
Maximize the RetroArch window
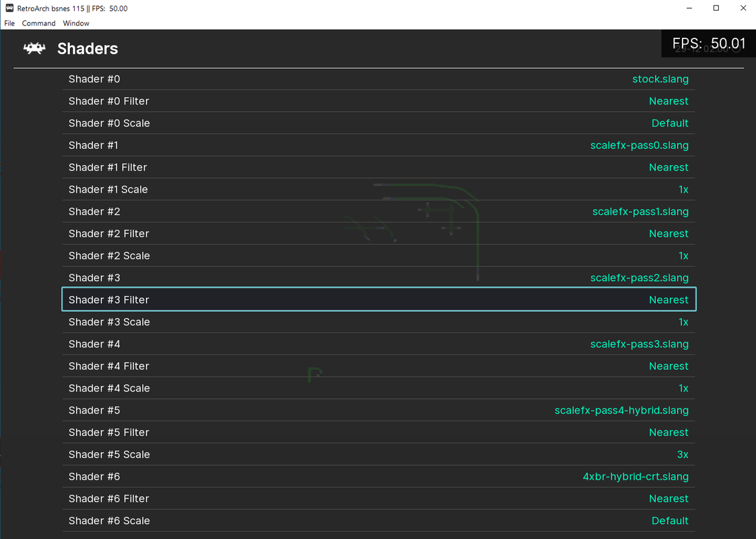click(x=716, y=8)
